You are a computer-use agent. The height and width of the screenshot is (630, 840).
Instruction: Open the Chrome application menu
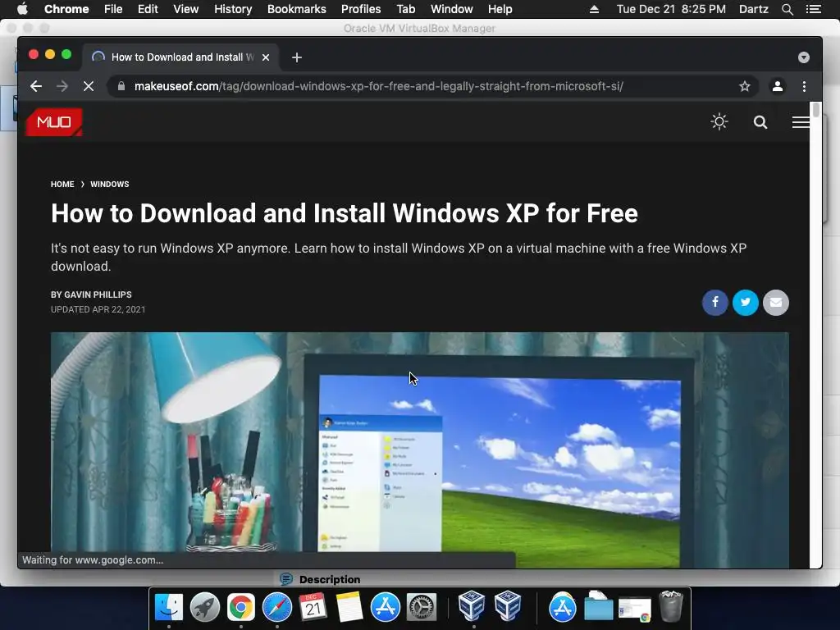tap(66, 9)
